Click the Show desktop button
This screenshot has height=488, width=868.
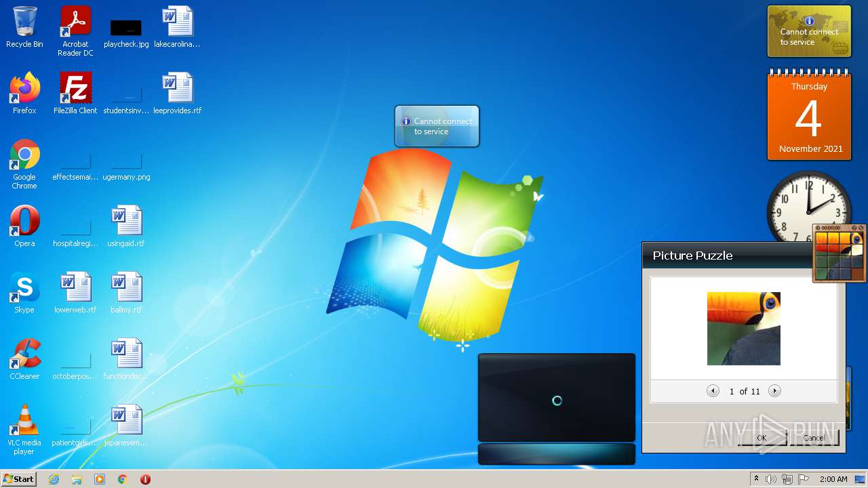click(860, 479)
